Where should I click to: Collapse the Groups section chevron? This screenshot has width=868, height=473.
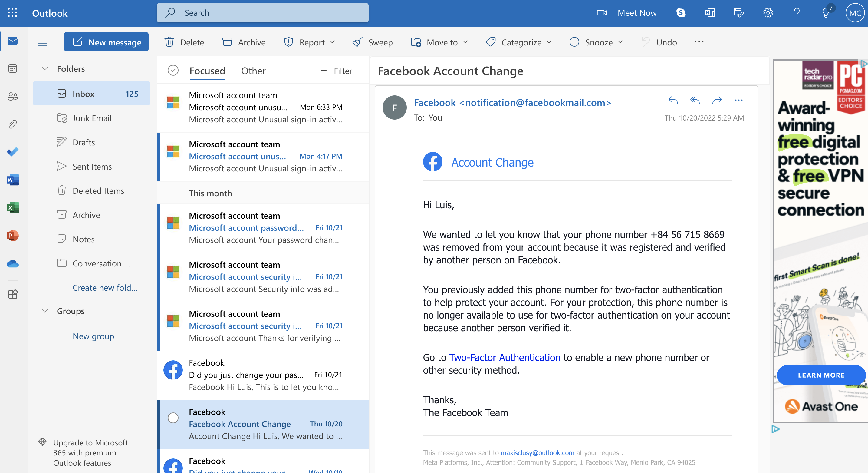point(45,310)
